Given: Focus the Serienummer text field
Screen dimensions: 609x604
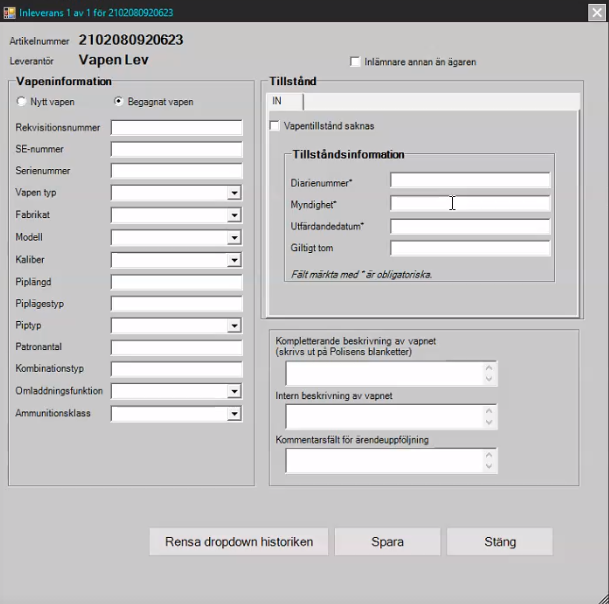Looking at the screenshot, I should 176,171.
